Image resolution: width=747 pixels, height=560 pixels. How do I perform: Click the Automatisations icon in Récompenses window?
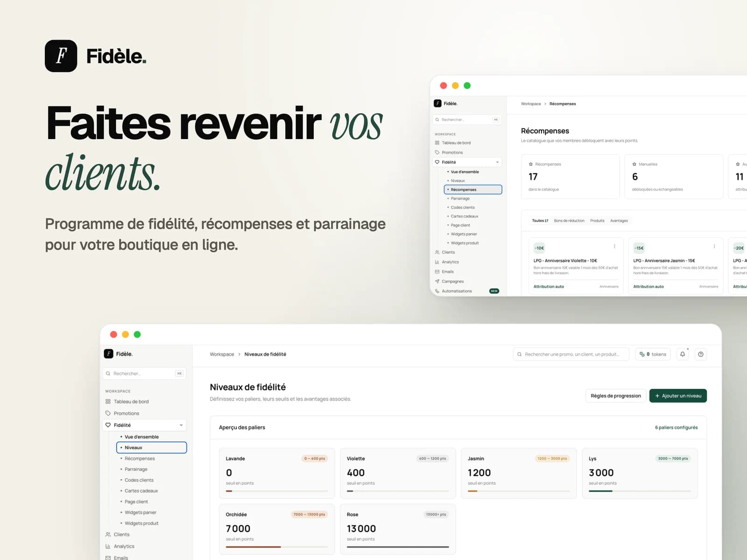tap(437, 291)
